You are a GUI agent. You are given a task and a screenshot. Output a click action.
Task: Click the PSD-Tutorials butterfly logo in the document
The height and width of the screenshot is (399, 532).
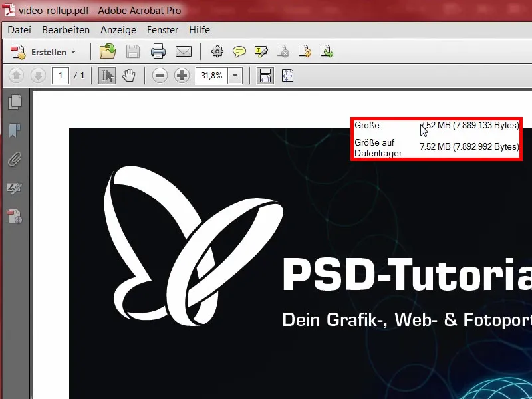coord(194,245)
